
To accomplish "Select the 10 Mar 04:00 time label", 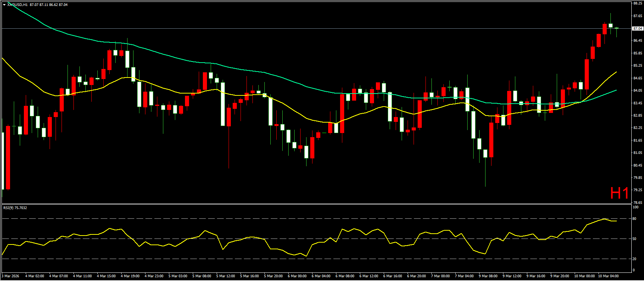I will click(x=608, y=276).
